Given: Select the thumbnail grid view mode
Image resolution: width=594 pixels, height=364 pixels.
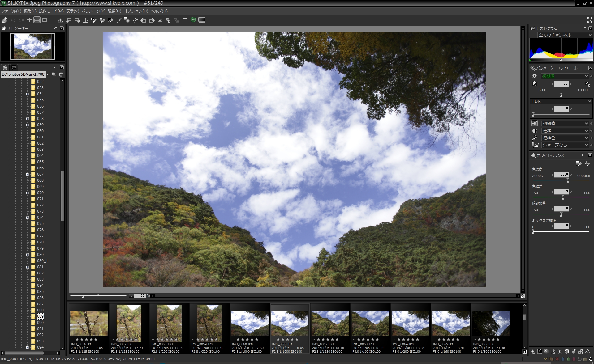Looking at the screenshot, I should [x=29, y=20].
